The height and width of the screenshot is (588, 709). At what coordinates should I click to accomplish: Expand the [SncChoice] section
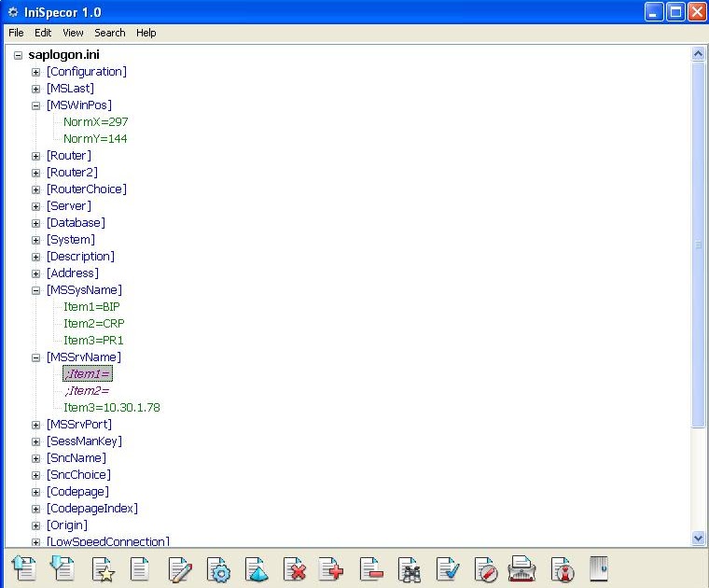(35, 475)
